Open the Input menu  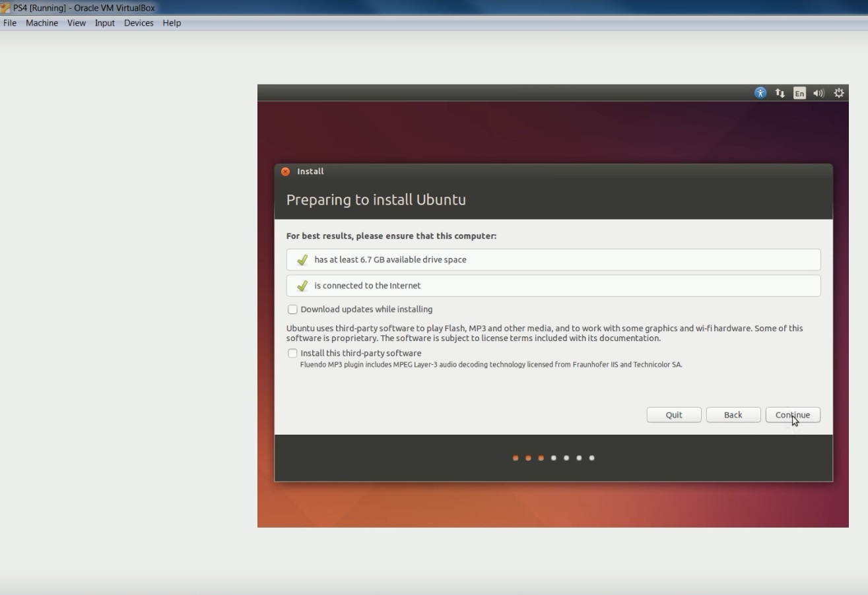coord(105,23)
